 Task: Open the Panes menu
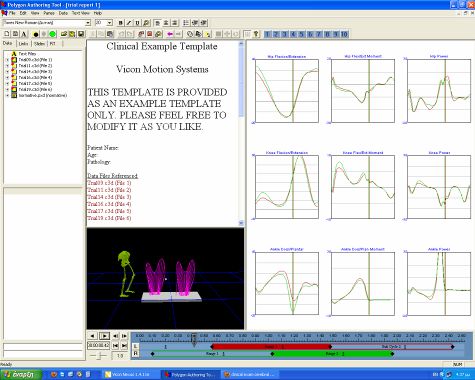coord(49,13)
